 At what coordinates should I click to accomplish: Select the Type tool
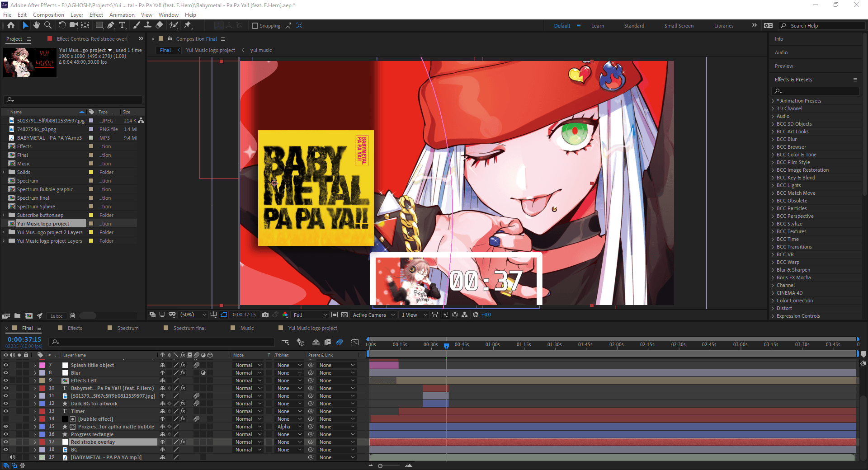(123, 25)
